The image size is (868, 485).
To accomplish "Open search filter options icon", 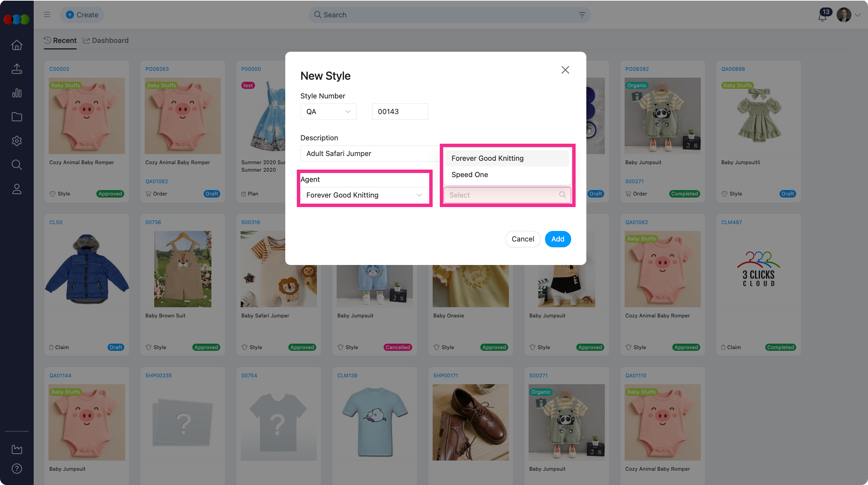I will 582,15.
